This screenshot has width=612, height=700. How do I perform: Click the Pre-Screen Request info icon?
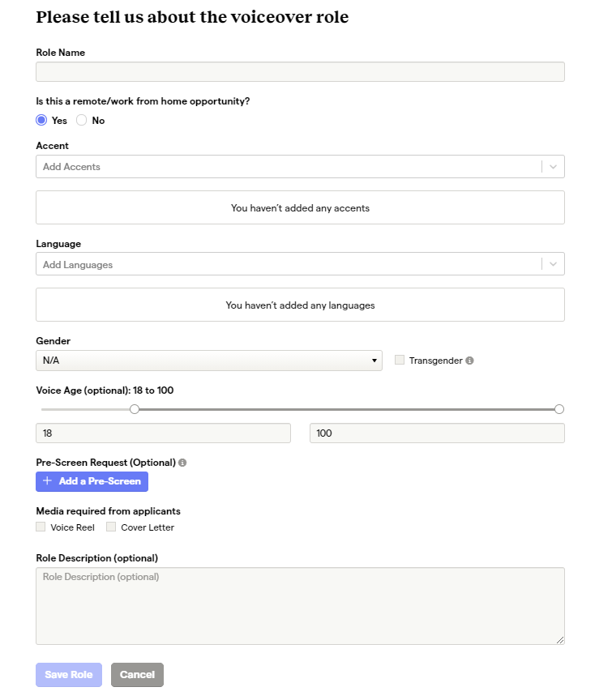182,463
